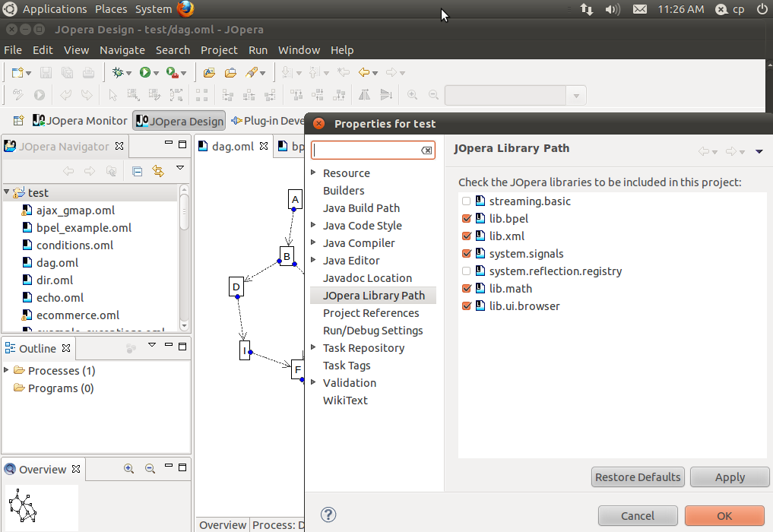Select Project References in properties tree

pos(371,313)
